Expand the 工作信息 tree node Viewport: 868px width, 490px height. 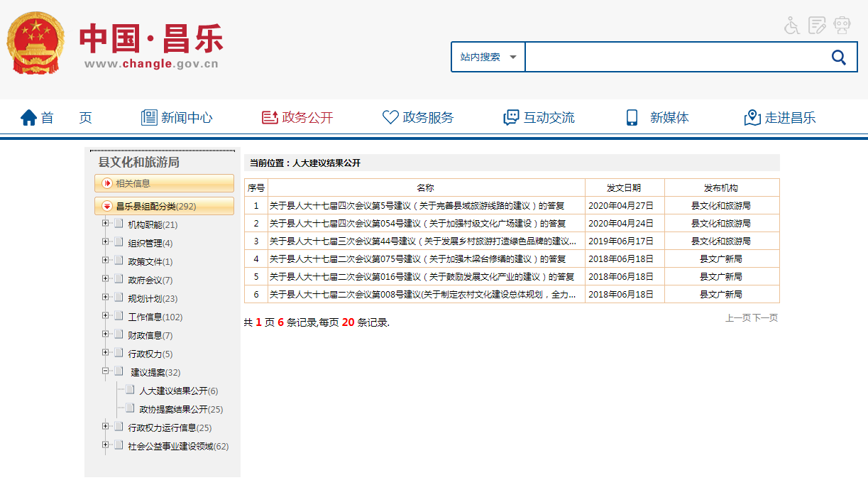(x=106, y=316)
